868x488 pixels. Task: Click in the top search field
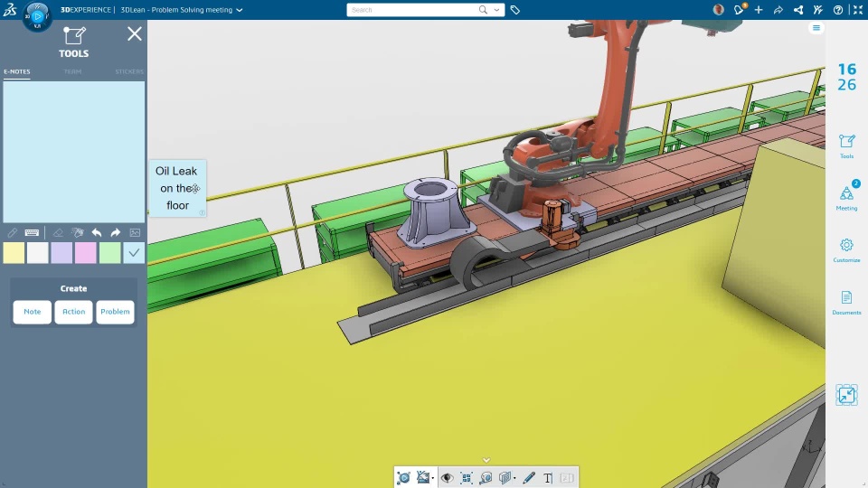coord(411,10)
